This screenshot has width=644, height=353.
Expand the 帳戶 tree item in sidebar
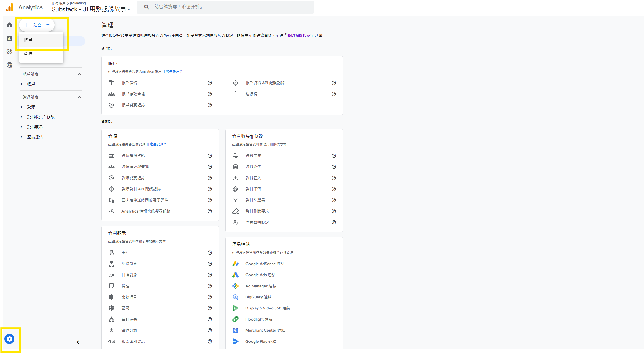coord(21,84)
